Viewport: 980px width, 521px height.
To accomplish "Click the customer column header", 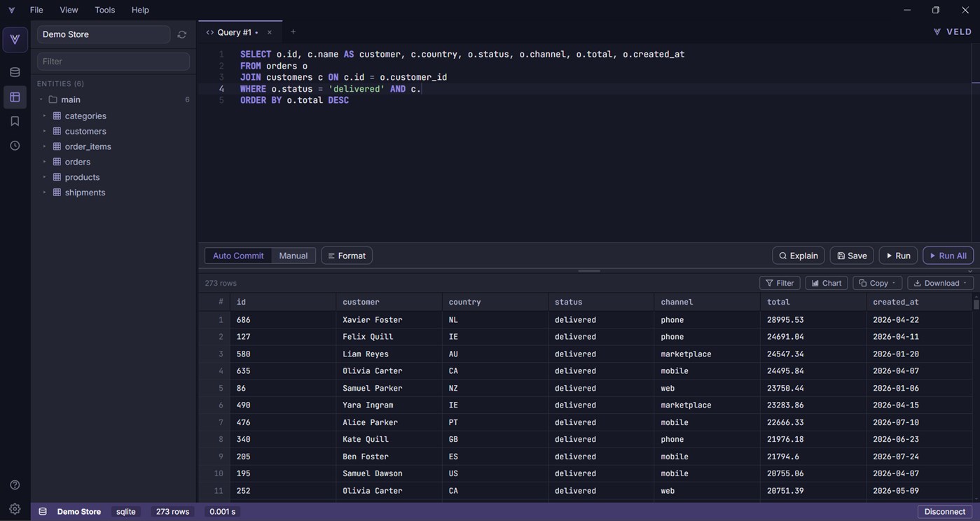I will [389, 302].
